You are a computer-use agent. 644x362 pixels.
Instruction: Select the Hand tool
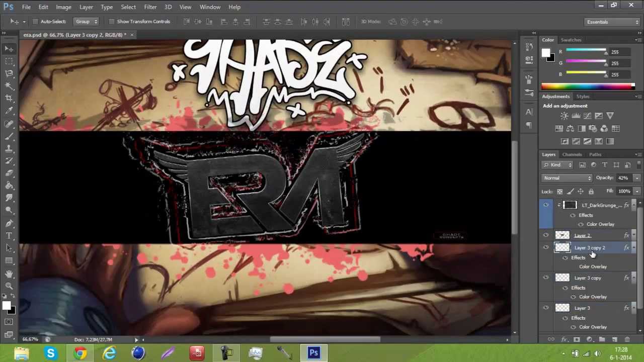[x=9, y=274]
